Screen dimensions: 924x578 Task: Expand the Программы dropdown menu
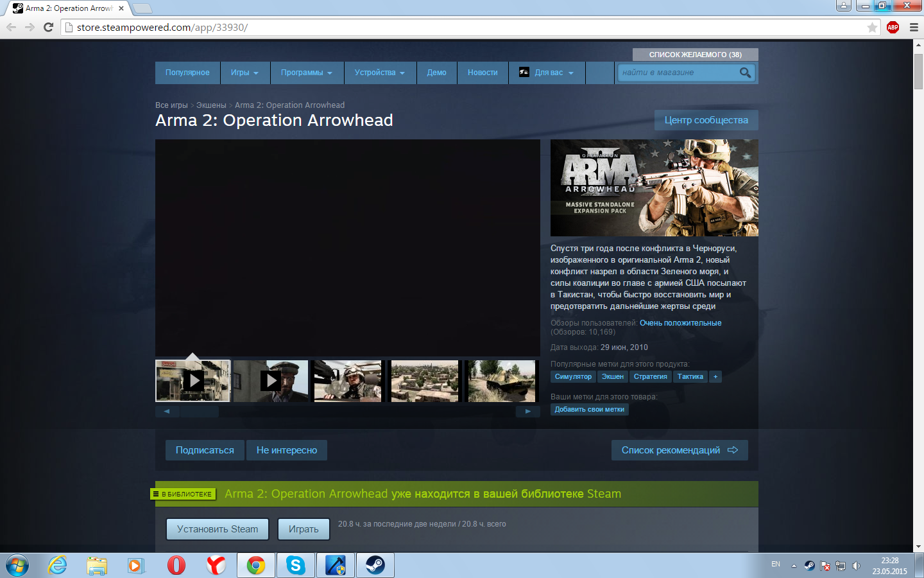(x=307, y=73)
